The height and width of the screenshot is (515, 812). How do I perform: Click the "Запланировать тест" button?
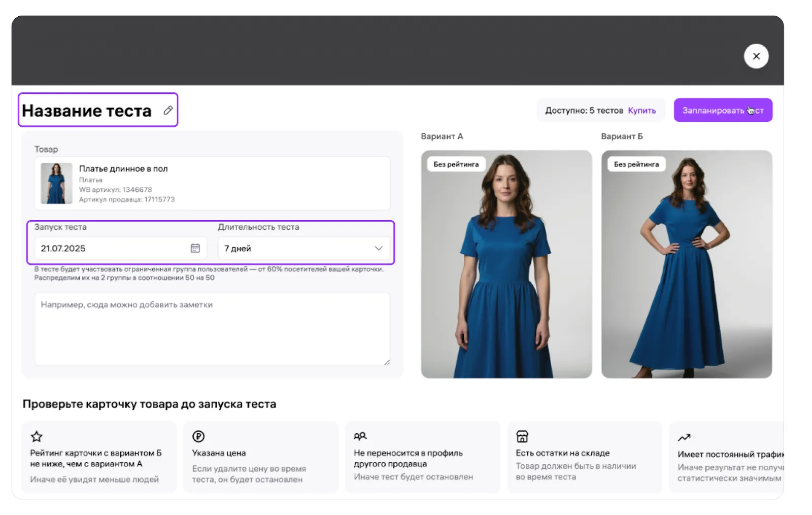[x=722, y=110]
